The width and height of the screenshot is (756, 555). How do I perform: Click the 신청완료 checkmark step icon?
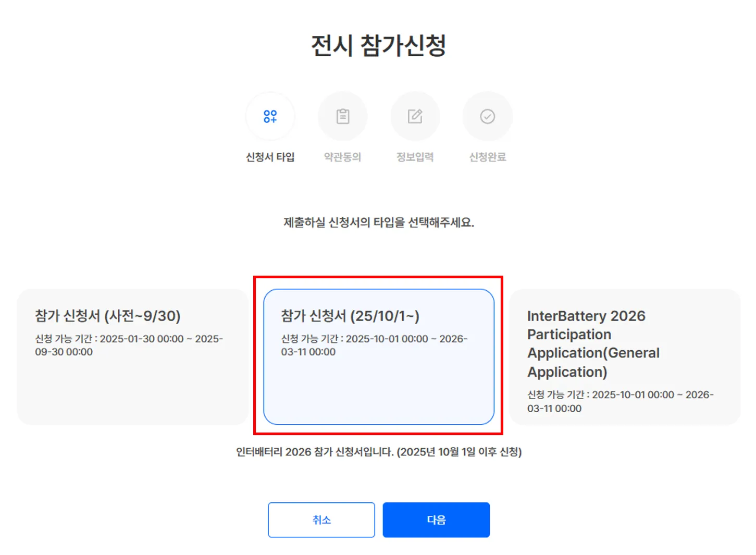click(x=488, y=116)
